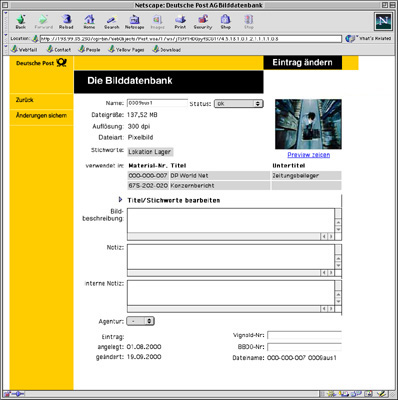This screenshot has width=398, height=400.
Task: Click the URL location field
Action: (x=191, y=39)
